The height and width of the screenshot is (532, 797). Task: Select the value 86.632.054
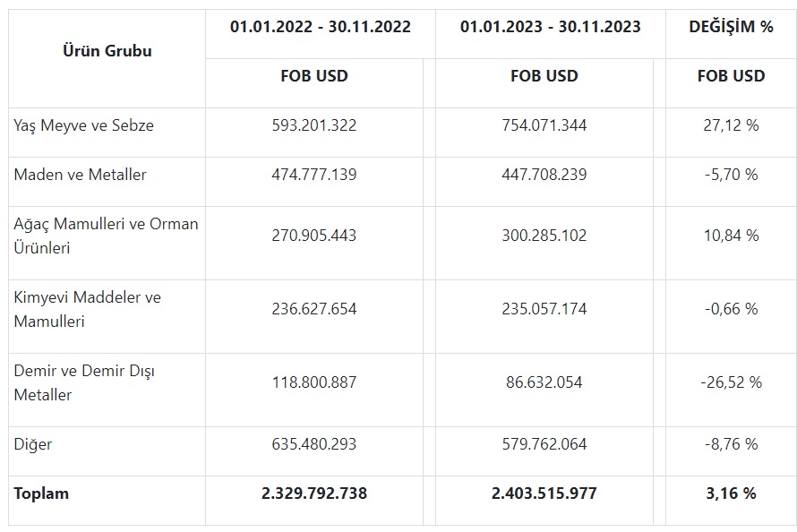tap(544, 382)
